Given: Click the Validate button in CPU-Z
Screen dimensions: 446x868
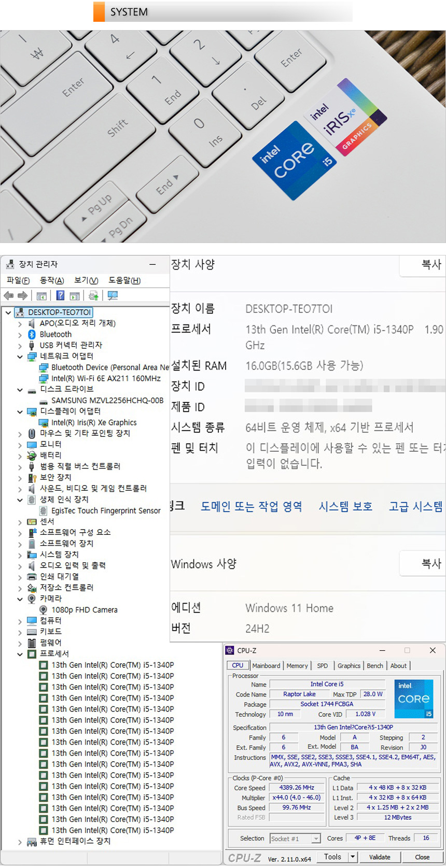Looking at the screenshot, I should pyautogui.click(x=380, y=857).
